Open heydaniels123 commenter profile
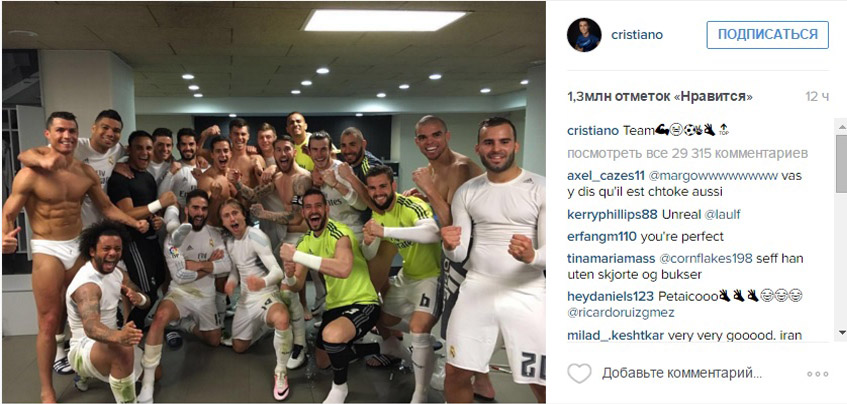 (610, 296)
